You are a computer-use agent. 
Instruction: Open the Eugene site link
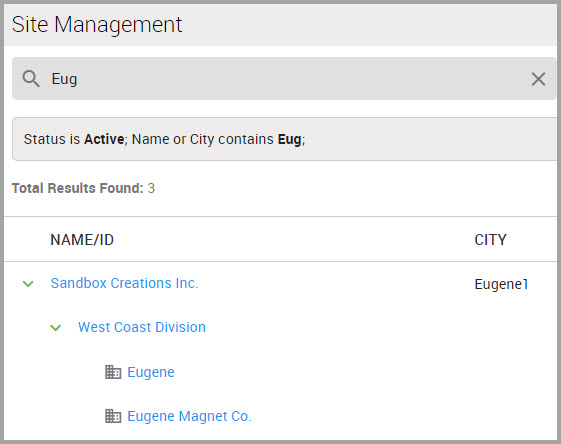[151, 372]
